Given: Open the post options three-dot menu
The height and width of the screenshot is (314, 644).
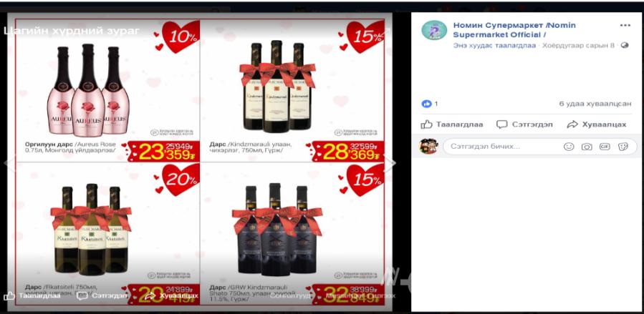Looking at the screenshot, I should tap(625, 26).
